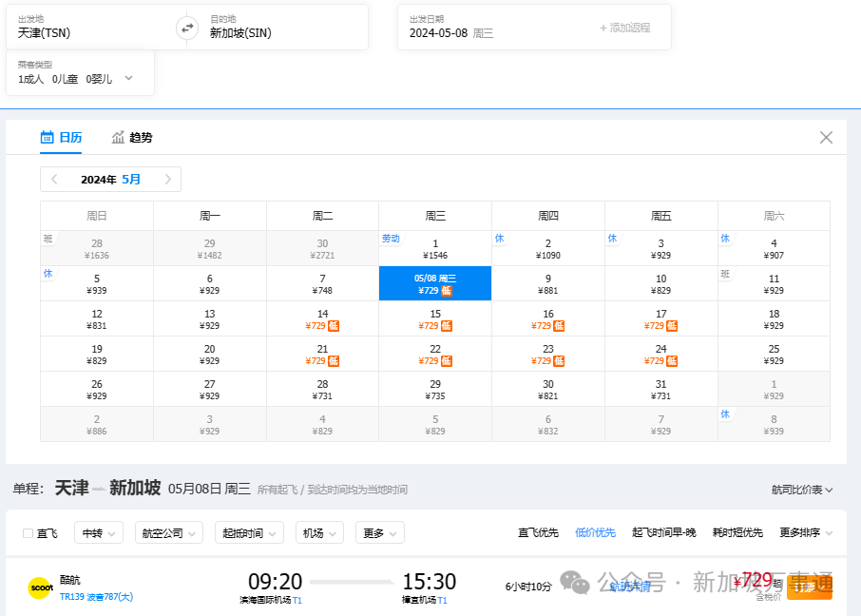
Task: Switch to the 趋势 trend tab
Action: (x=132, y=138)
